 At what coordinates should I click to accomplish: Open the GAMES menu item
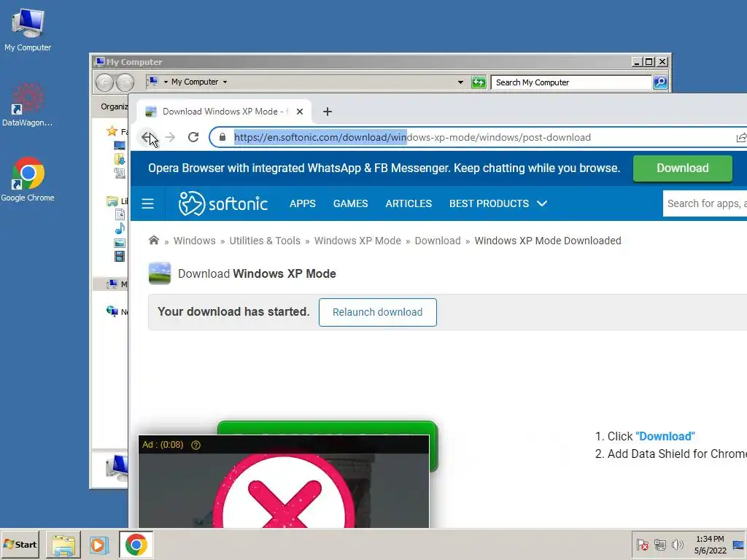tap(351, 204)
